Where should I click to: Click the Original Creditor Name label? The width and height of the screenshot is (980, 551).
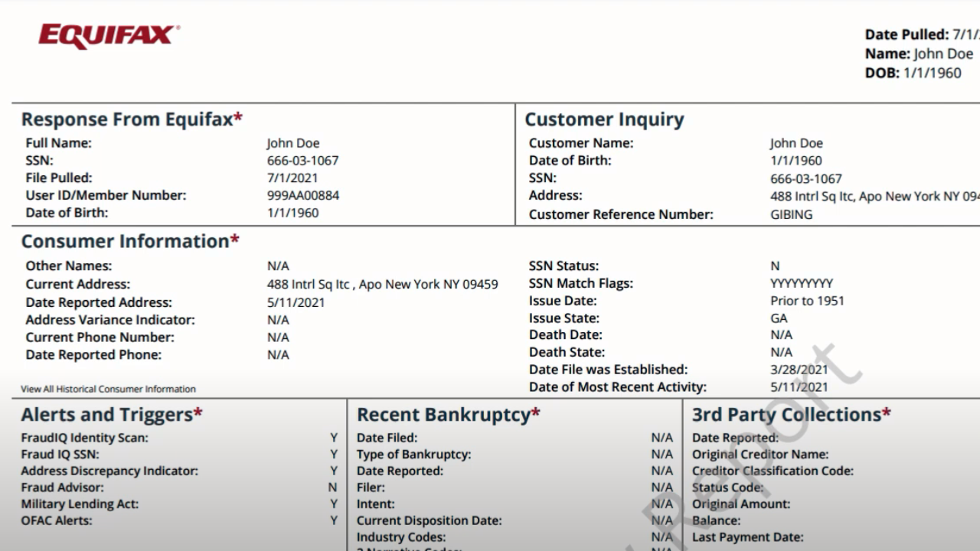[x=759, y=455]
